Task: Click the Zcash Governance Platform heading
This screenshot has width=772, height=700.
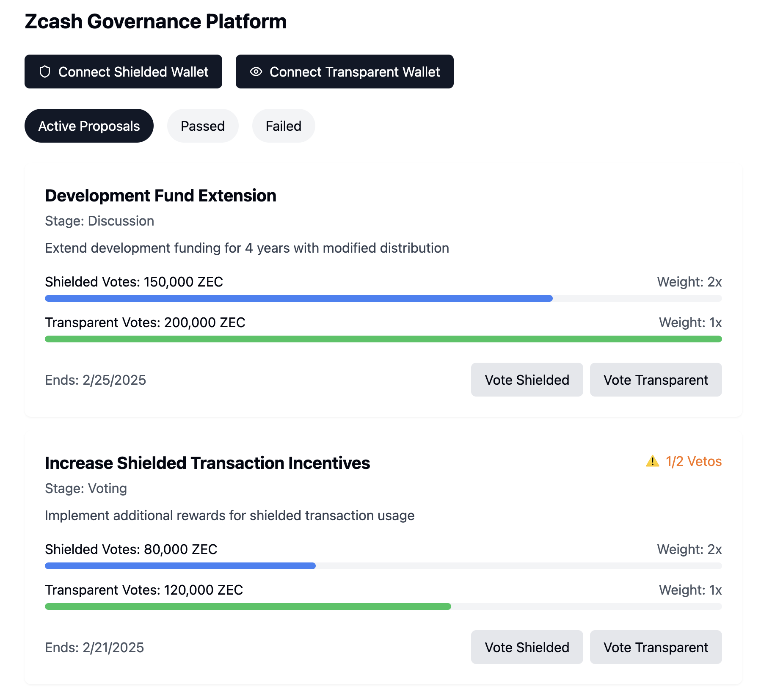Action: [x=155, y=22]
